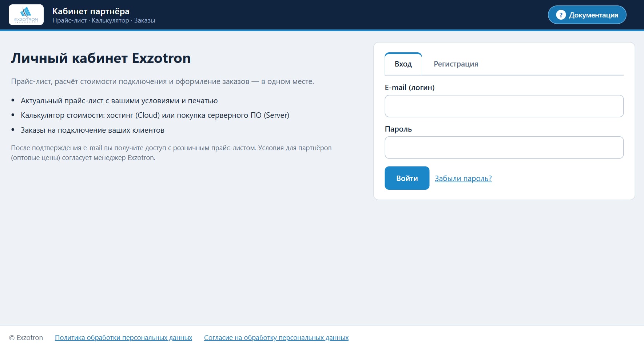This screenshot has height=349, width=644.
Task: Open Политика обработки персональных данных link
Action: (123, 338)
